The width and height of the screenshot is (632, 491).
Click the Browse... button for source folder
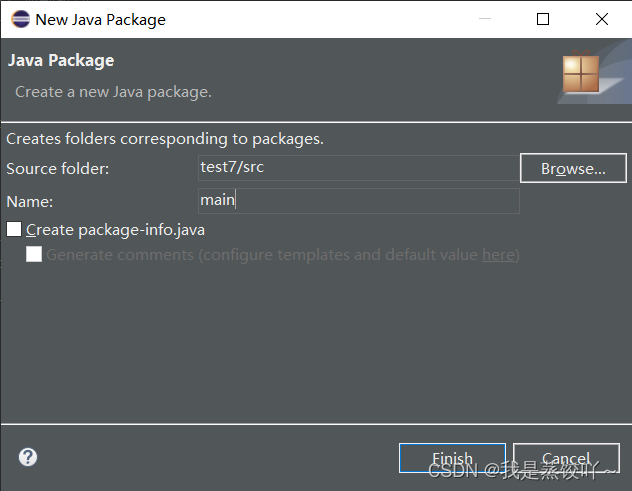point(573,168)
